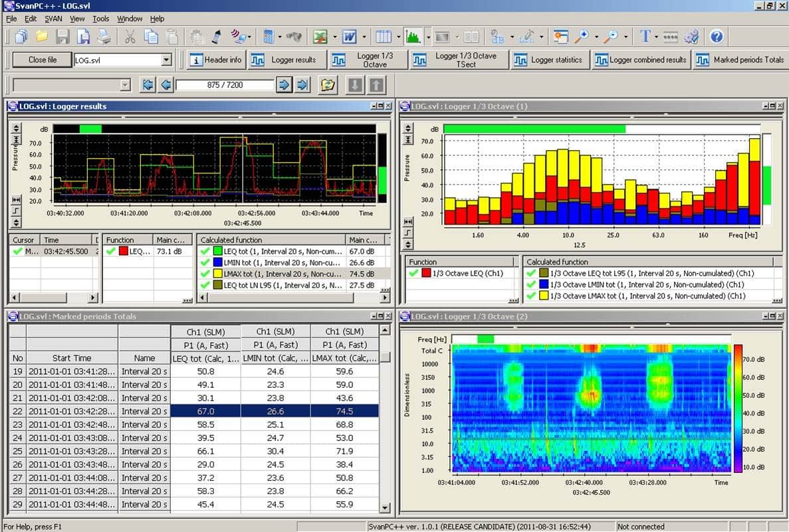Screen dimensions: 789x532
Task: Click the red LEQ function color swatch
Action: point(123,252)
